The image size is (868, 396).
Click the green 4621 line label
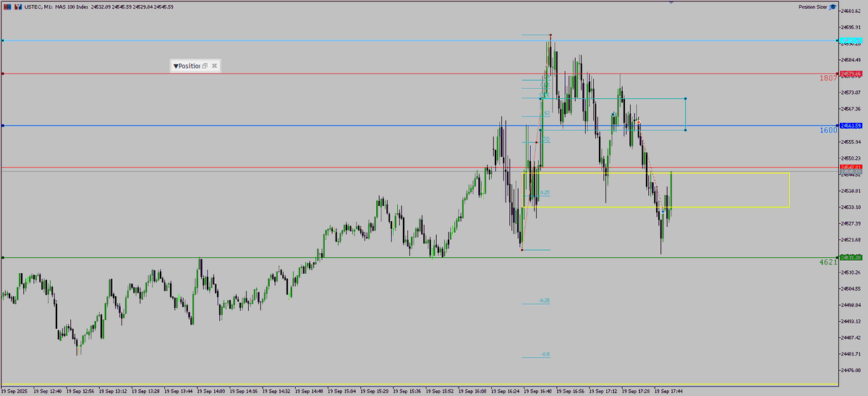(828, 262)
